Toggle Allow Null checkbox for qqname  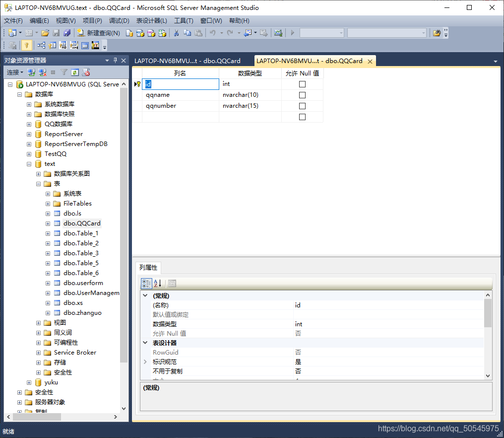coord(302,95)
